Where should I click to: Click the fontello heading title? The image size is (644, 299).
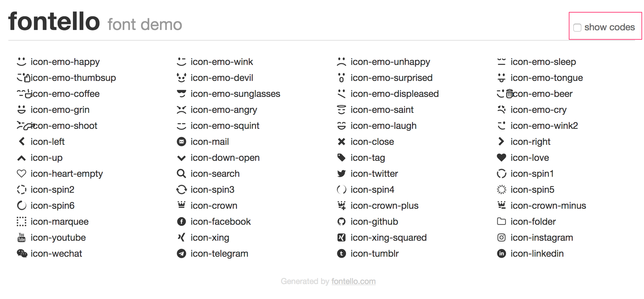tap(54, 22)
